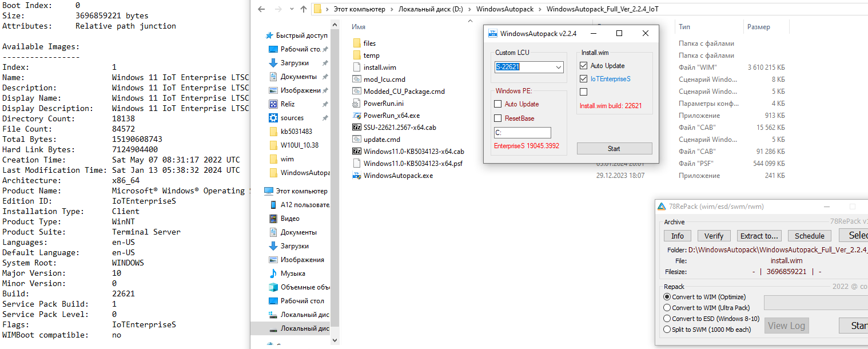Click the up-one-level arrow in Explorer
Viewport: 868px width, 349px height.
(304, 9)
